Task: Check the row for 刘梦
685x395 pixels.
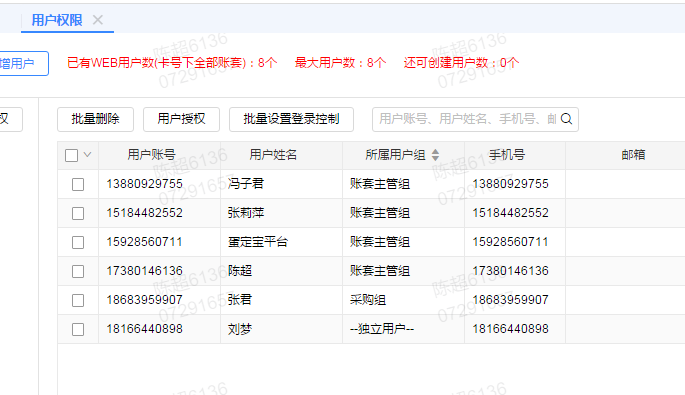Action: 78,329
